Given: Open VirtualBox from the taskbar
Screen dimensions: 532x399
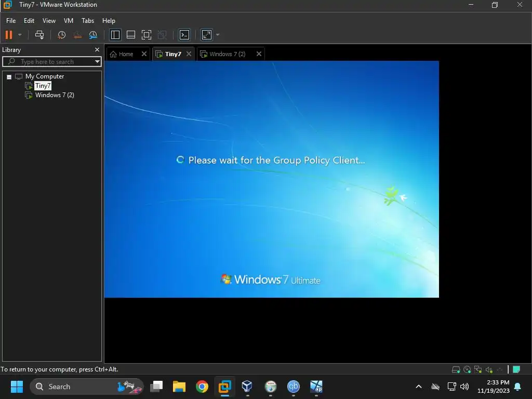Looking at the screenshot, I should (x=247, y=387).
